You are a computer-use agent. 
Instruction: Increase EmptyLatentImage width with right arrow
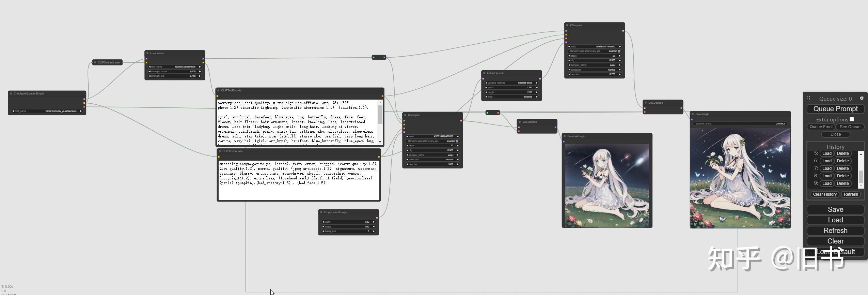pyautogui.click(x=374, y=222)
